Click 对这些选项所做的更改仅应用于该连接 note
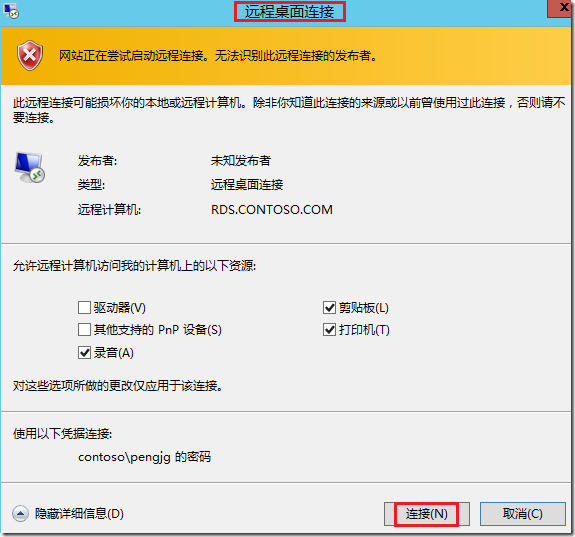Screen dimensions: 575x537 (118, 386)
